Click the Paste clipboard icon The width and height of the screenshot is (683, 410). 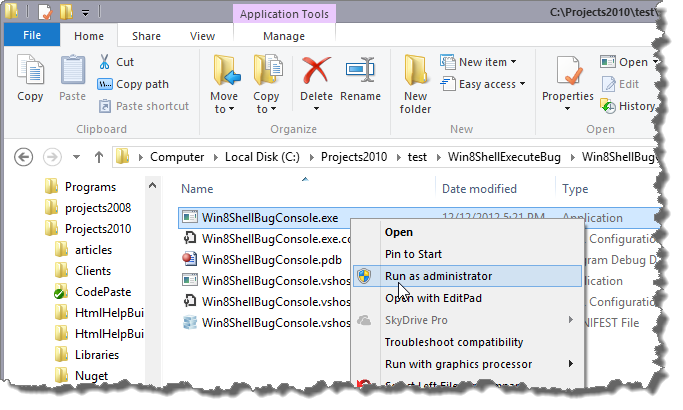click(x=72, y=72)
